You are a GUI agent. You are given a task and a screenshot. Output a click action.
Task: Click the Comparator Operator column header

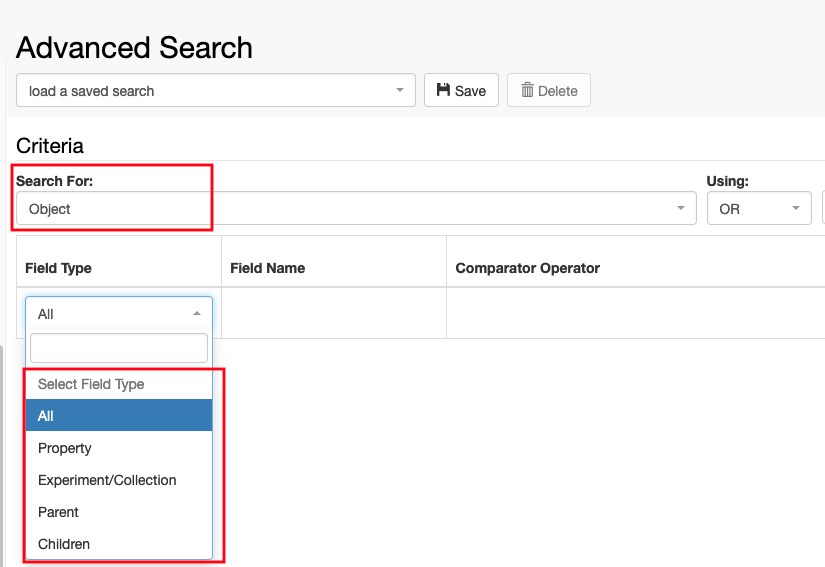[528, 268]
